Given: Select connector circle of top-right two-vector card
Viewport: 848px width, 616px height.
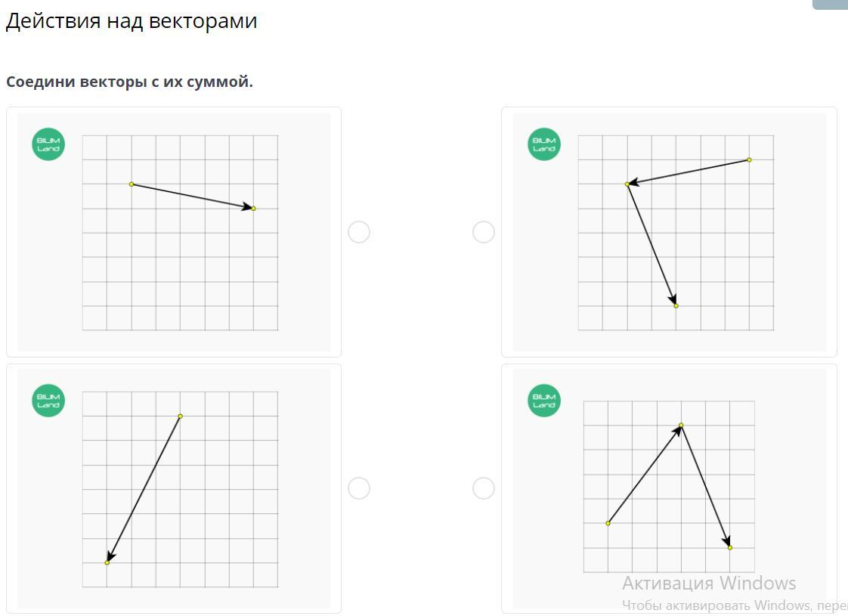Looking at the screenshot, I should (484, 232).
